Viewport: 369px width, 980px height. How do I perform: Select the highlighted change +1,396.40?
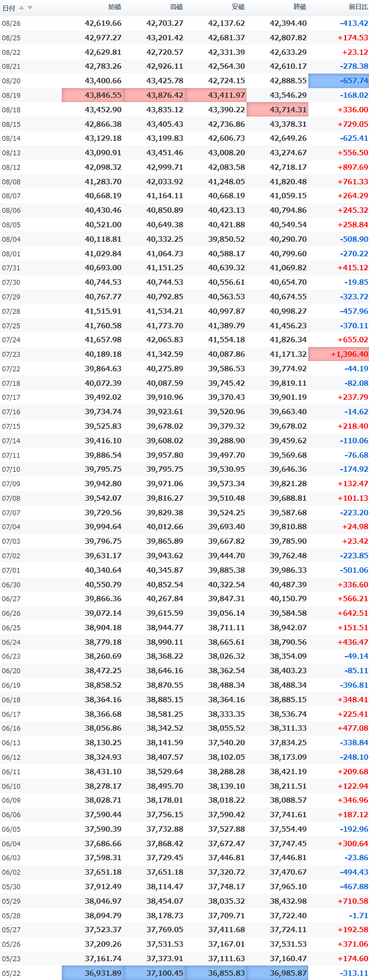point(339,355)
